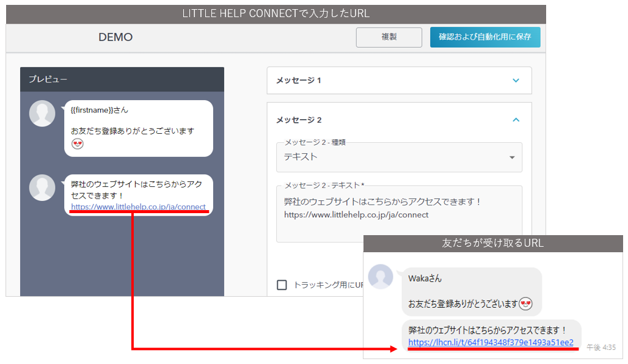628x364 pixels.
Task: Click into the メッセージ 2 - テキスト field
Action: (x=400, y=215)
